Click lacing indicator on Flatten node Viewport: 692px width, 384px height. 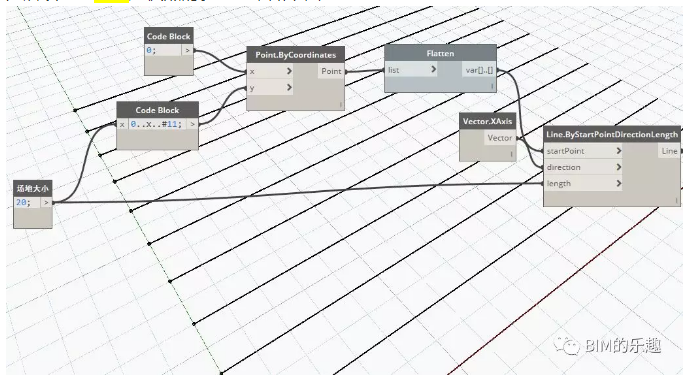pyautogui.click(x=492, y=87)
